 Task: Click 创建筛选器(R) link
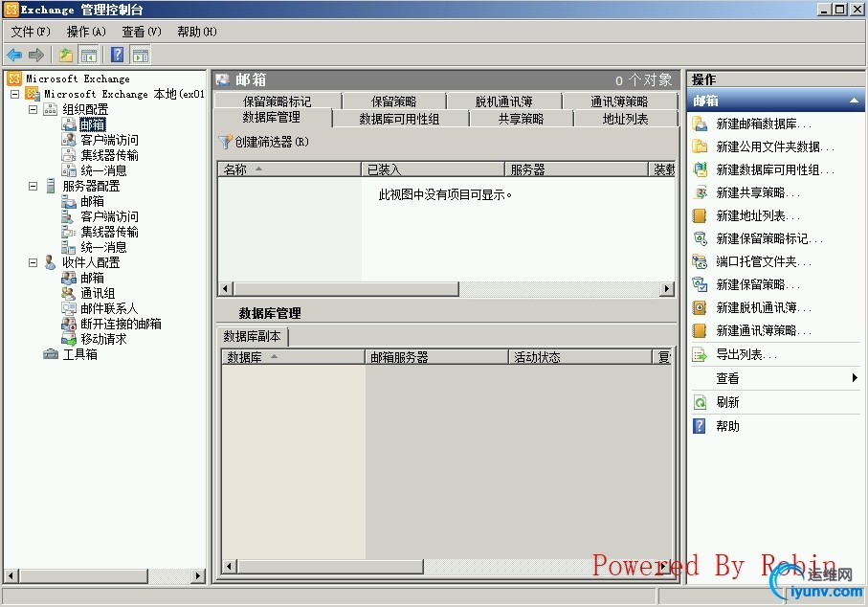click(x=272, y=143)
